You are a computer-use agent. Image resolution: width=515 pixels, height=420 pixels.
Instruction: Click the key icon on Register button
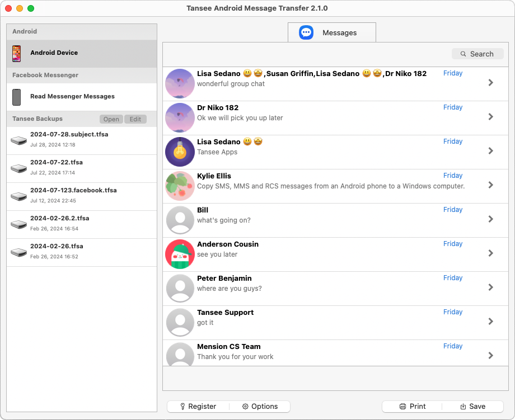coord(182,407)
